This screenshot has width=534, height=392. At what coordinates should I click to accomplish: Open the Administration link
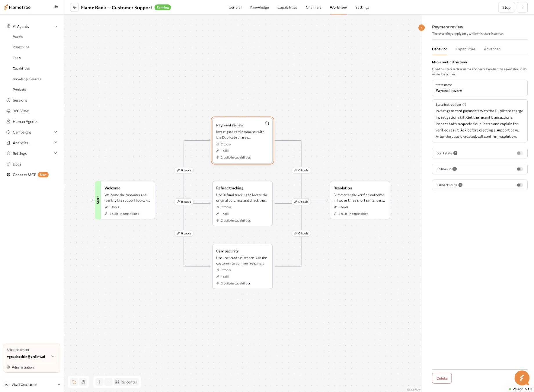(23, 367)
